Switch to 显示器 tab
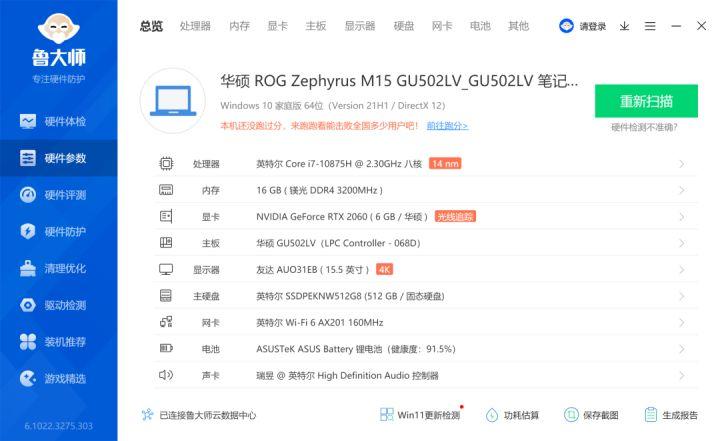 coord(360,26)
